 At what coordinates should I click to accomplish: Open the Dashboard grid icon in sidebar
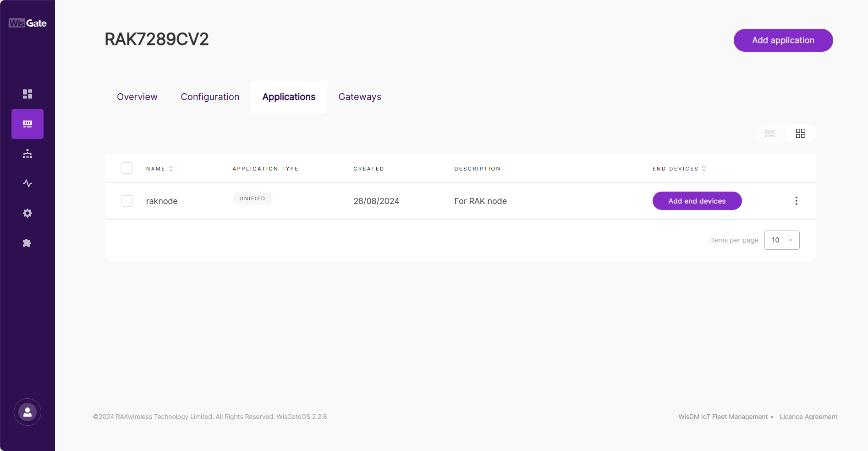(x=27, y=94)
